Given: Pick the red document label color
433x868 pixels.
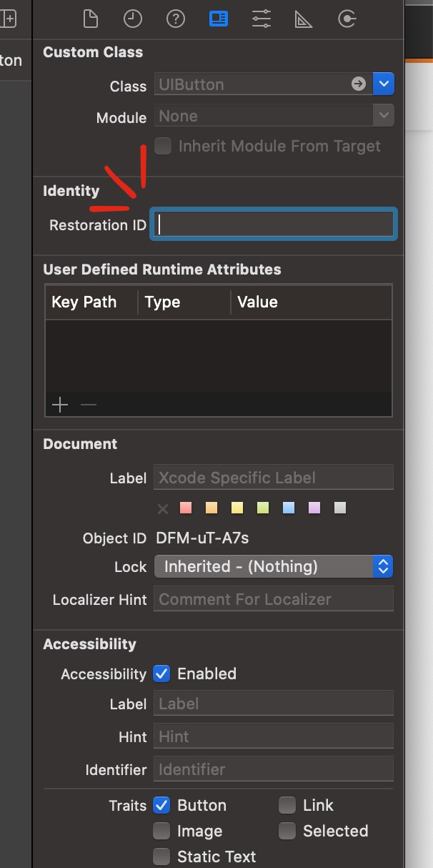Looking at the screenshot, I should pyautogui.click(x=186, y=508).
